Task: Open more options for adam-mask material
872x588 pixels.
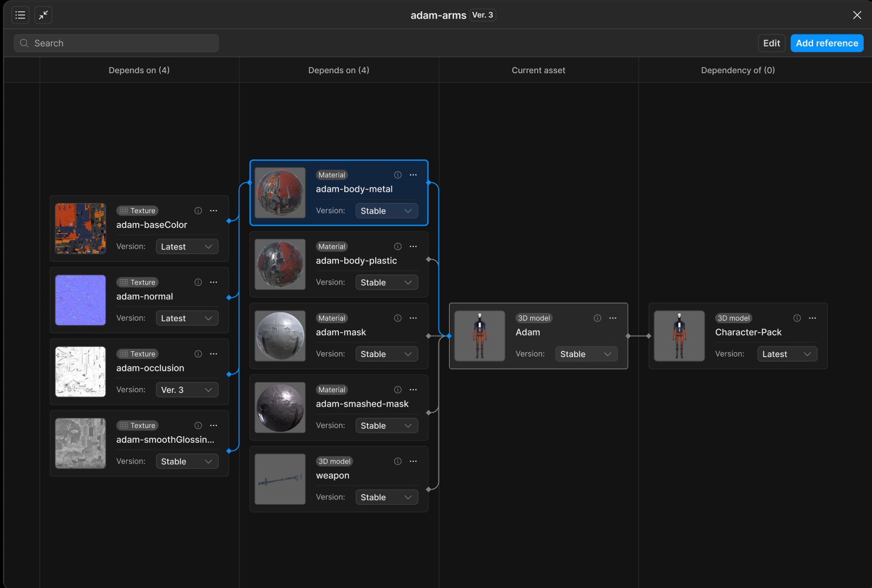Action: pyautogui.click(x=413, y=318)
